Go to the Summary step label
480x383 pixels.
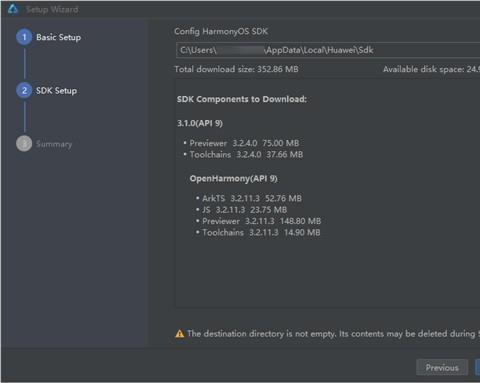(54, 144)
